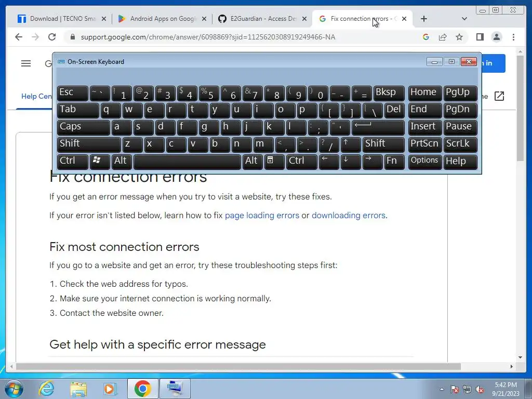Click the network icon in system tray

pyautogui.click(x=467, y=390)
